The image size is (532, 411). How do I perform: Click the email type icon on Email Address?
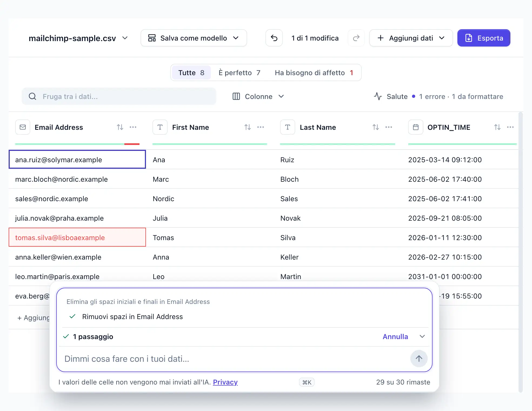tap(23, 127)
